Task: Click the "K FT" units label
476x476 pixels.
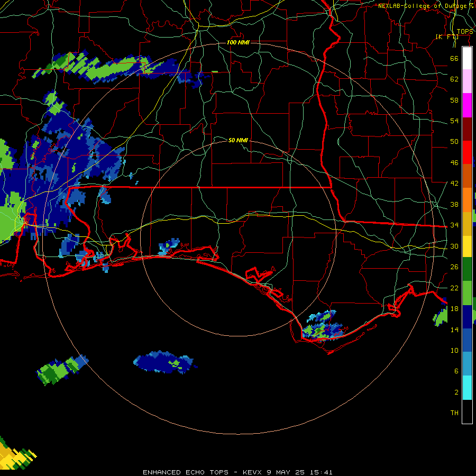Action: (x=447, y=37)
